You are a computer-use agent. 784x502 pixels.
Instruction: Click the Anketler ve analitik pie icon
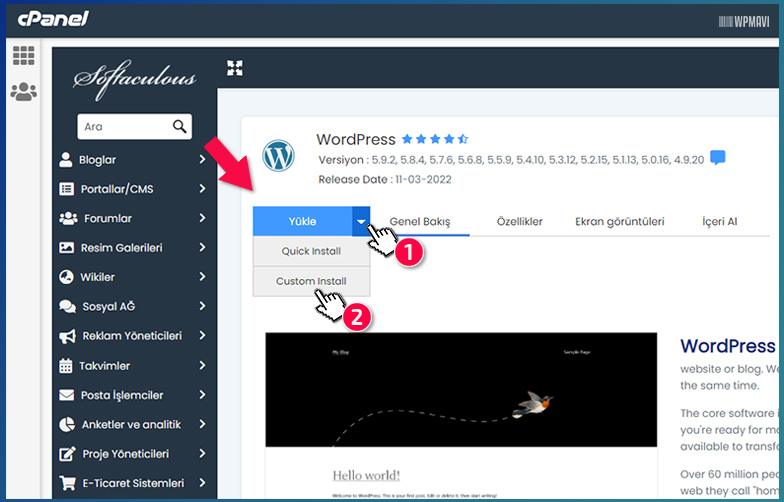click(x=67, y=424)
